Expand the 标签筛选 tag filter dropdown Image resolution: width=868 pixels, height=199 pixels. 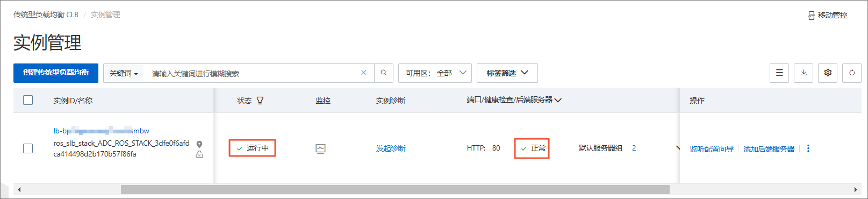point(507,73)
